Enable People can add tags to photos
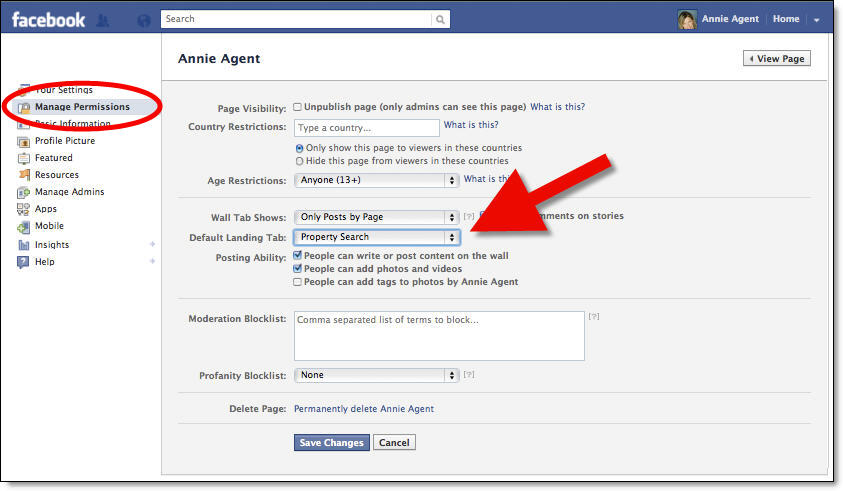The image size is (843, 491). pyautogui.click(x=297, y=282)
